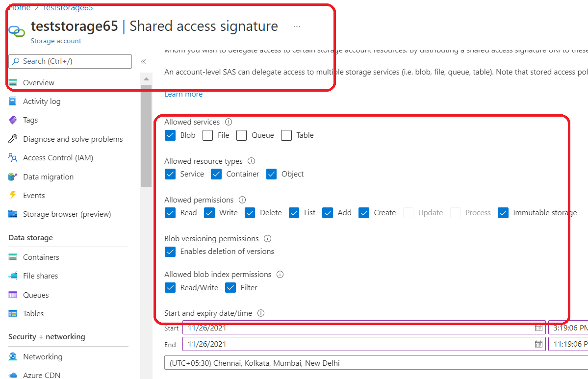Image resolution: width=588 pixels, height=379 pixels.
Task: Uncheck the Blob service checkbox
Action: coord(170,135)
